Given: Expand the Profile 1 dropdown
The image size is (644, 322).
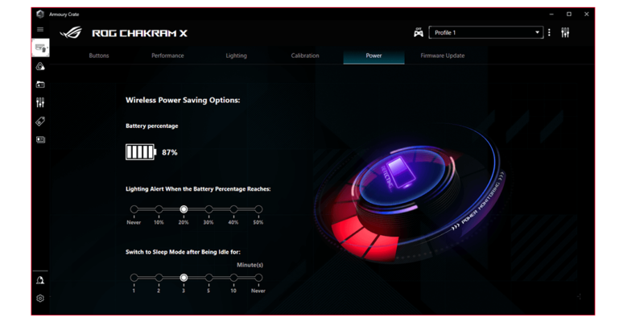Looking at the screenshot, I should tap(537, 32).
